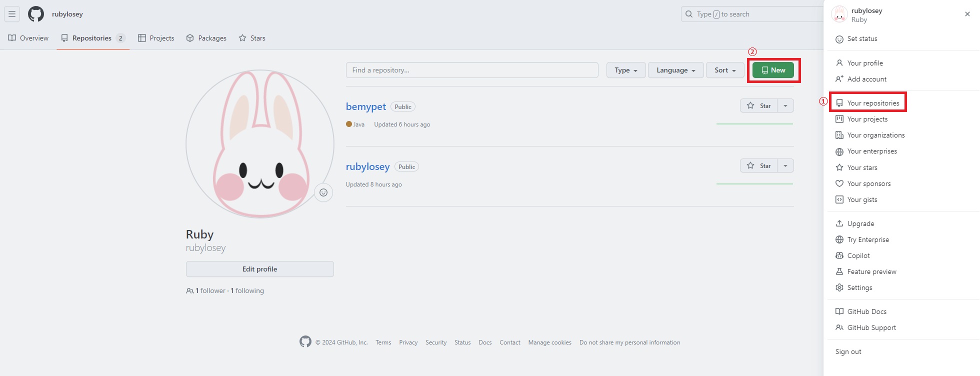Image resolution: width=980 pixels, height=376 pixels.
Task: Open the Docs footer link
Action: coord(485,342)
